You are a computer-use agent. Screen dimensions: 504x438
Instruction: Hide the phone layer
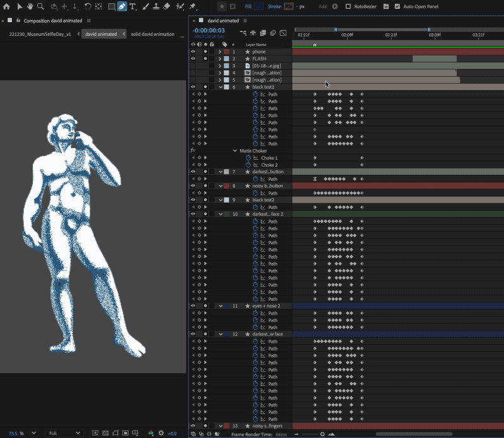click(x=193, y=52)
